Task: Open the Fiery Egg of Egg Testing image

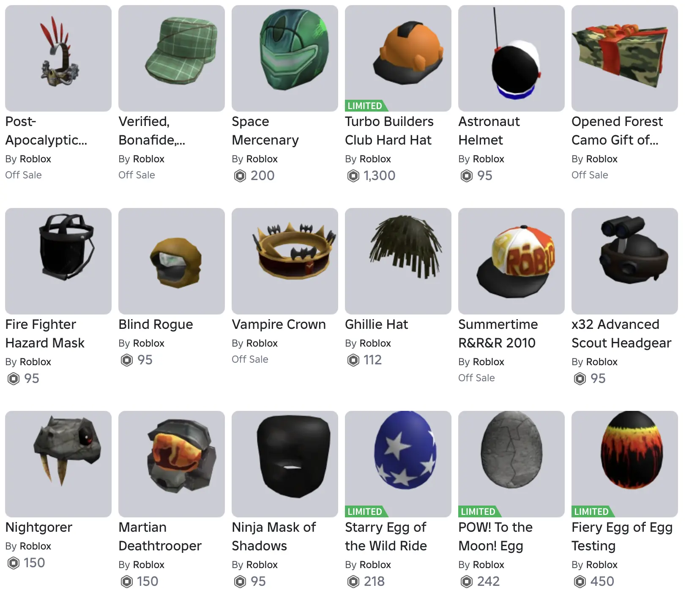Action: 625,464
